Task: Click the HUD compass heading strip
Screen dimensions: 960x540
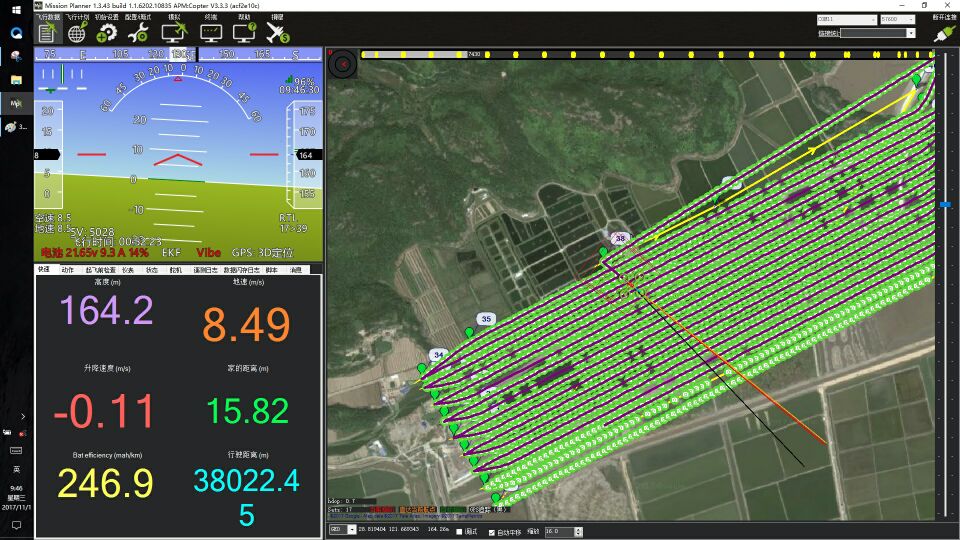Action: [178, 54]
